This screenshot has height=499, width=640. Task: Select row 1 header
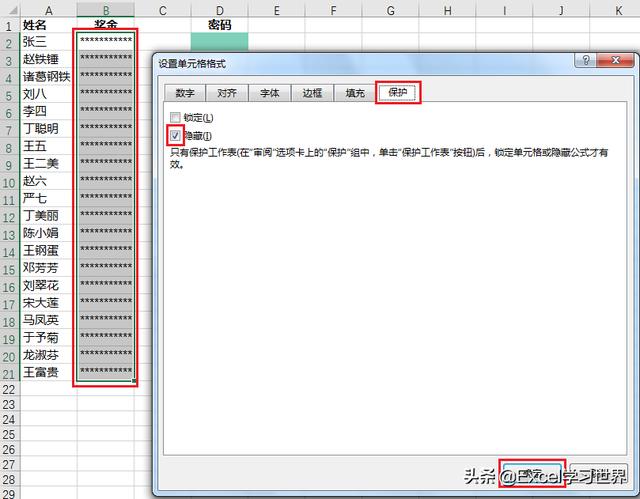tap(9, 26)
